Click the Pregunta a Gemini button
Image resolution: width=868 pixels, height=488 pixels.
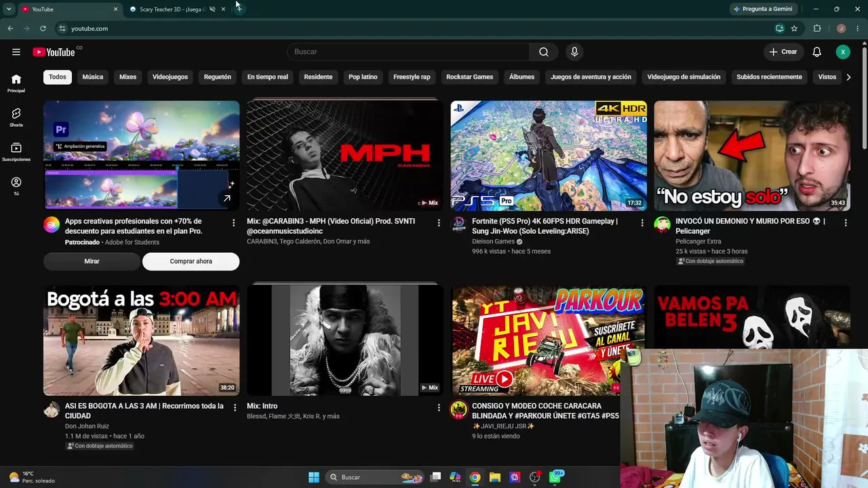coord(764,9)
